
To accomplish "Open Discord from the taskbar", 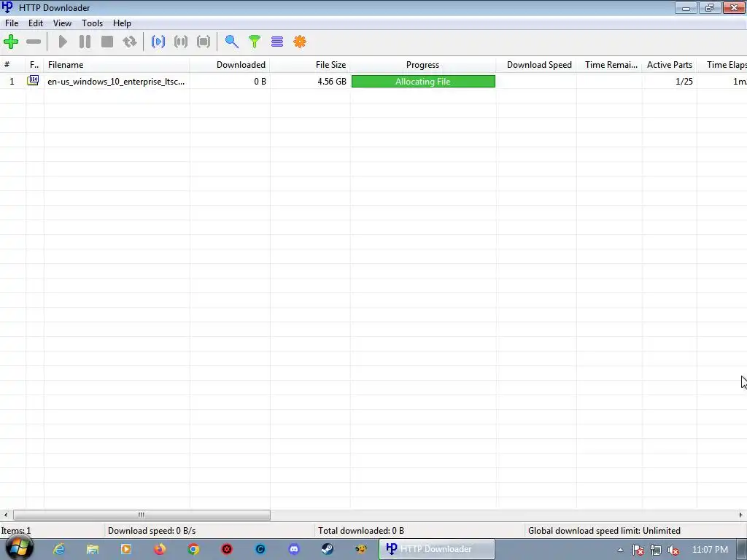I will (294, 549).
